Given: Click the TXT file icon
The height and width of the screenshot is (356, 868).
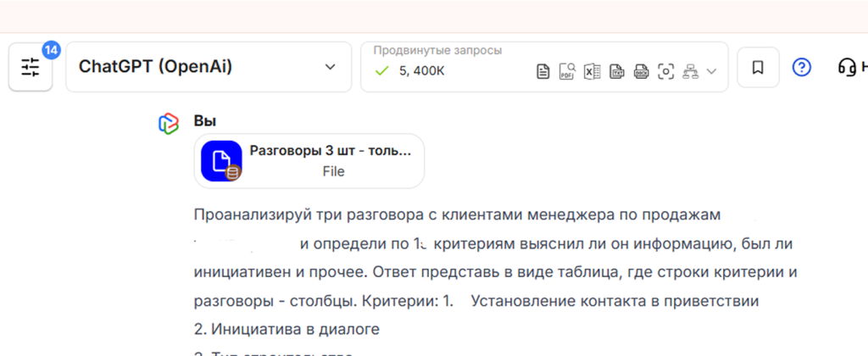Looking at the screenshot, I should coord(617,71).
